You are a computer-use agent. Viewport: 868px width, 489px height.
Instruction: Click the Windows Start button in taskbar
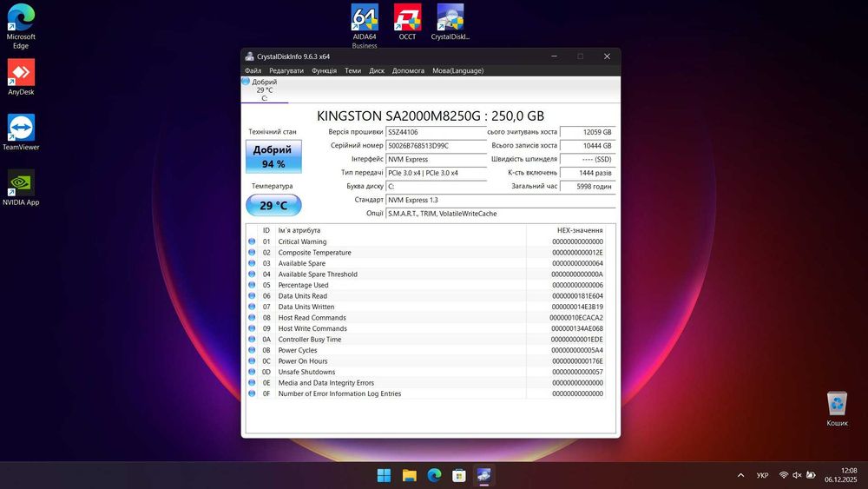384,475
